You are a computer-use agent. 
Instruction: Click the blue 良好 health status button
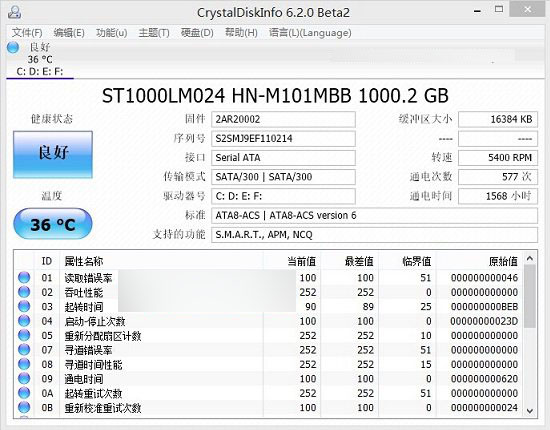53,155
